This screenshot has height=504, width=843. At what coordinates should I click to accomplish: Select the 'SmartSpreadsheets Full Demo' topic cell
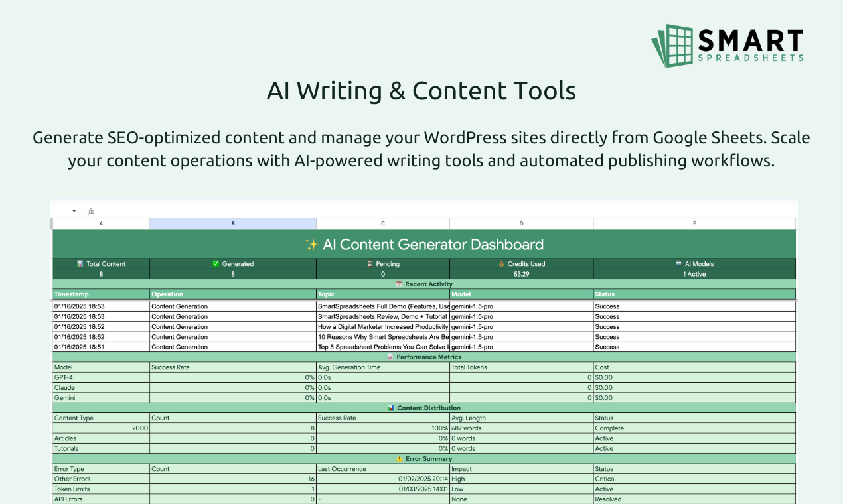click(383, 306)
